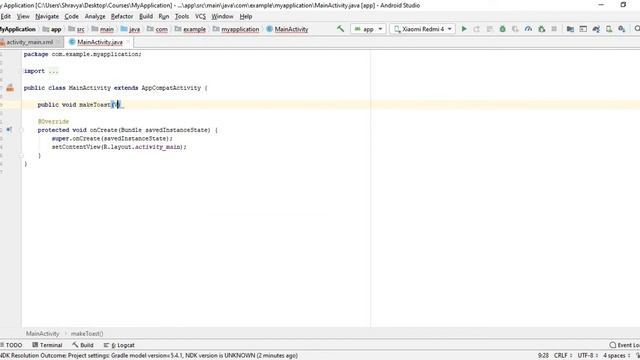Close the activity_main.xml tab
The image size is (640, 360).
(58, 42)
